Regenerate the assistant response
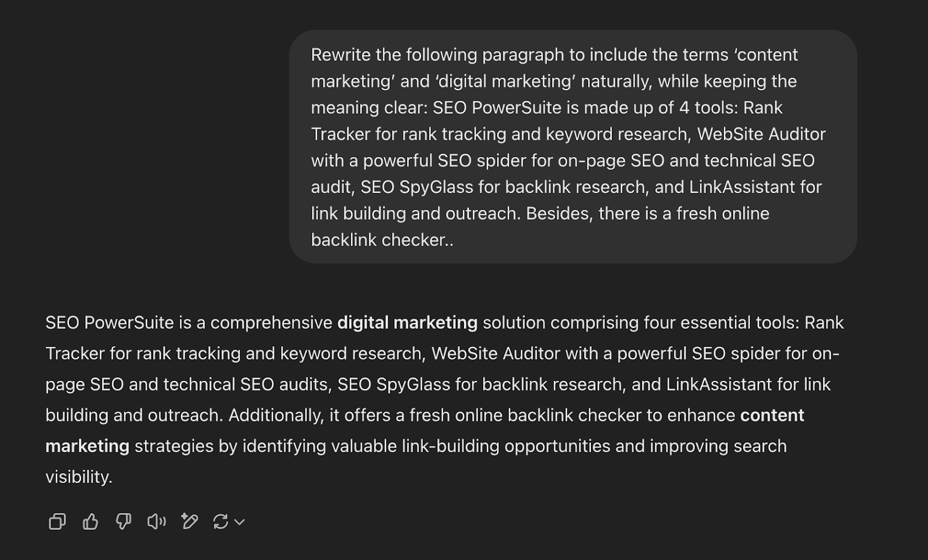 220,522
